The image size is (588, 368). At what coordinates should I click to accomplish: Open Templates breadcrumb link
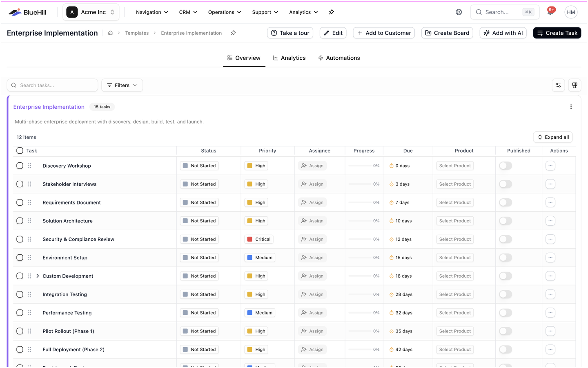pos(137,33)
